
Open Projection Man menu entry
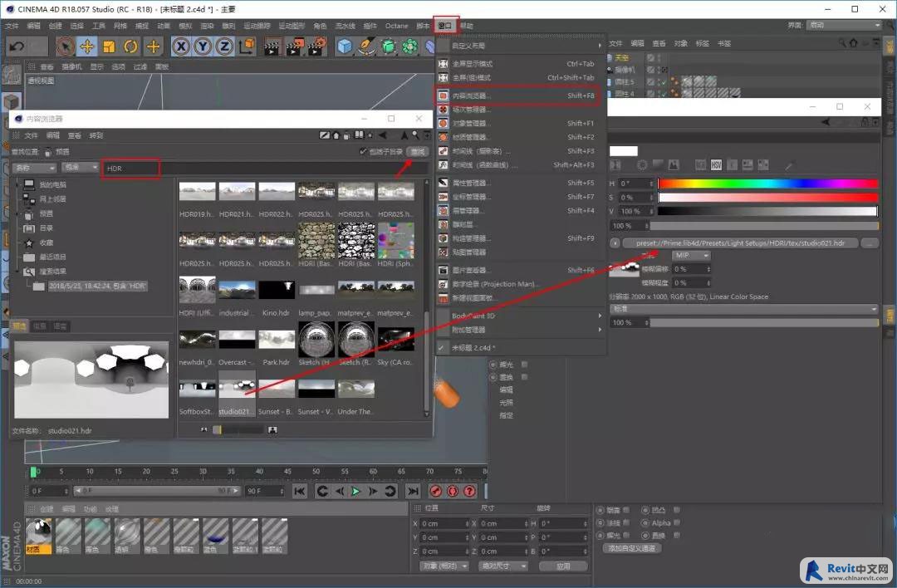(x=519, y=284)
